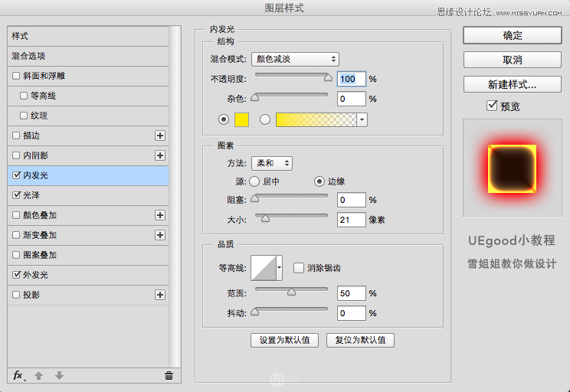This screenshot has height=392, width=570.
Task: Select the 内发光 effect row
Action: pos(88,175)
